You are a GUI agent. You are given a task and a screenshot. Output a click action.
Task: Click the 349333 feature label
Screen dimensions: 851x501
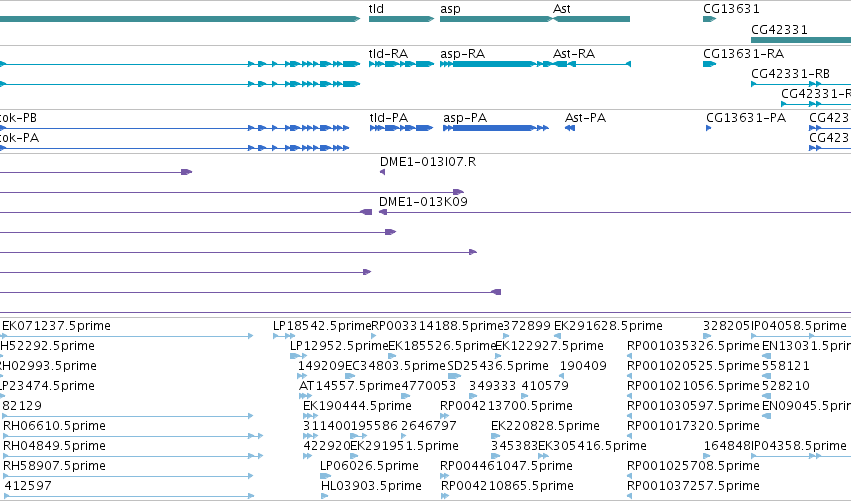pos(492,386)
